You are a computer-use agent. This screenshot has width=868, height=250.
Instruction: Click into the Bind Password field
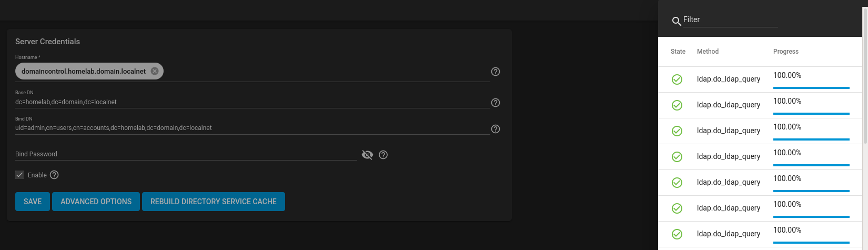pos(186,154)
